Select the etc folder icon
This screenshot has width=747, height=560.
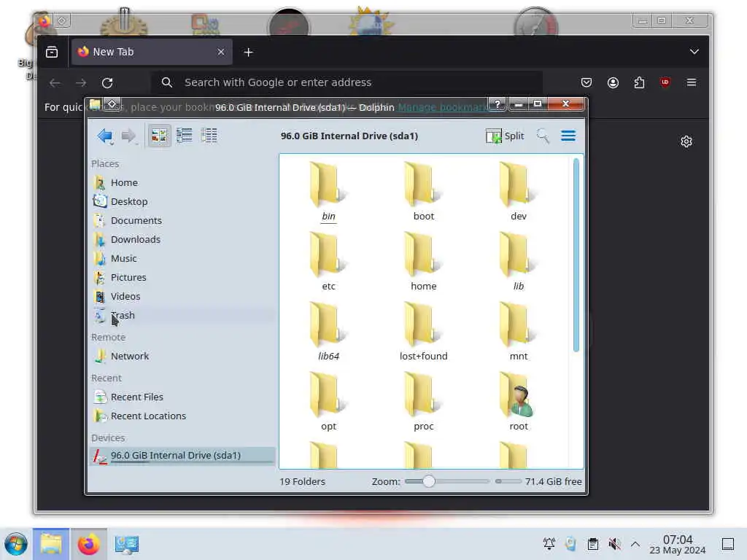point(328,254)
